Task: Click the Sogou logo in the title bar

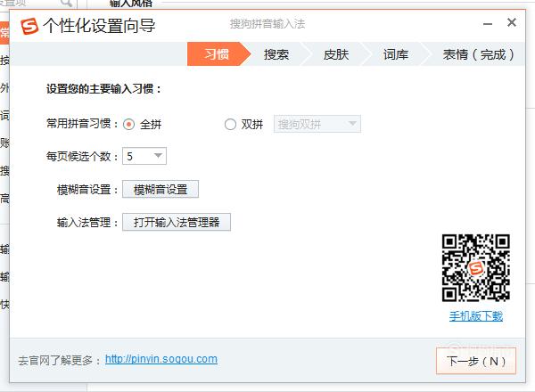Action: tap(29, 26)
